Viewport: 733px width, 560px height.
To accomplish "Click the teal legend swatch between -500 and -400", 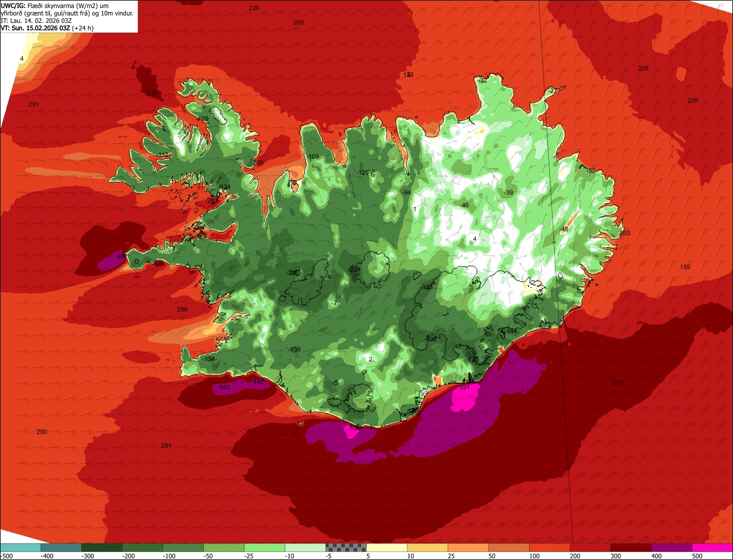I will tap(21, 547).
